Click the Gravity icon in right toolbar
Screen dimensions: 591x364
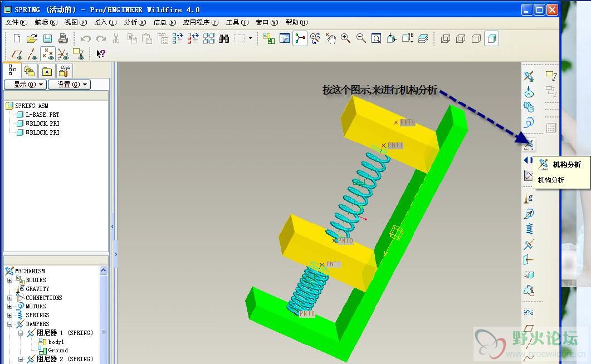tap(529, 198)
